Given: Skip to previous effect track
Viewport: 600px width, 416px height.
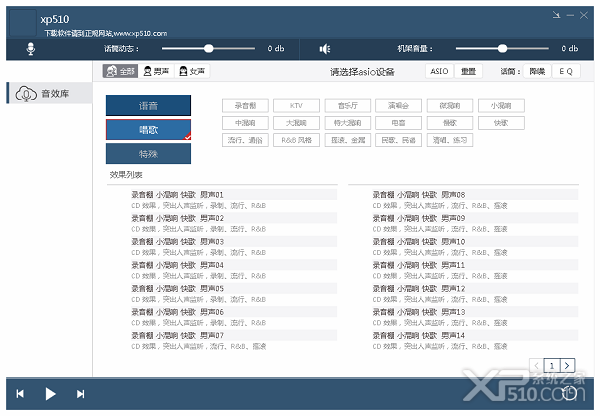Looking at the screenshot, I should click(20, 394).
